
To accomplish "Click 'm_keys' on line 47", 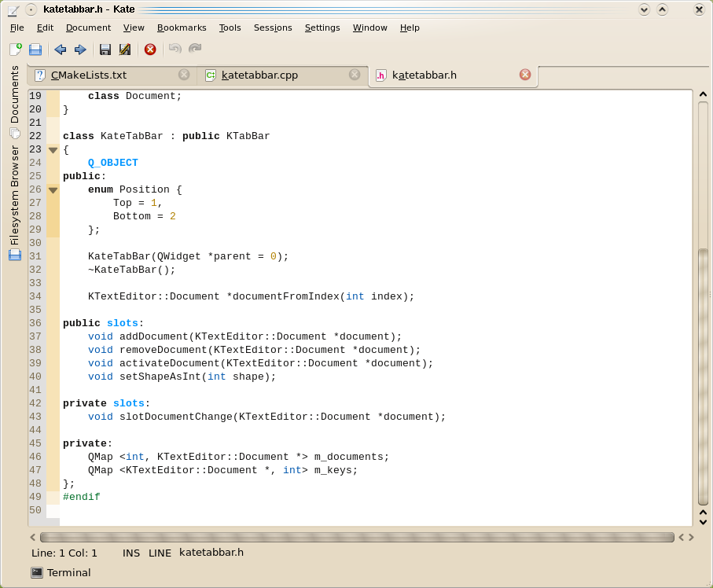I will (333, 470).
